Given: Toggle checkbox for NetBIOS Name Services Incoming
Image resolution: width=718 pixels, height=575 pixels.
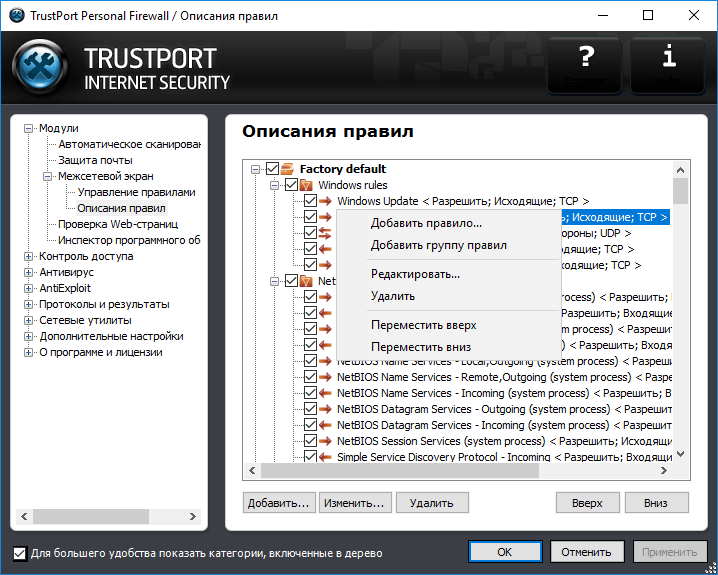Looking at the screenshot, I should (310, 393).
